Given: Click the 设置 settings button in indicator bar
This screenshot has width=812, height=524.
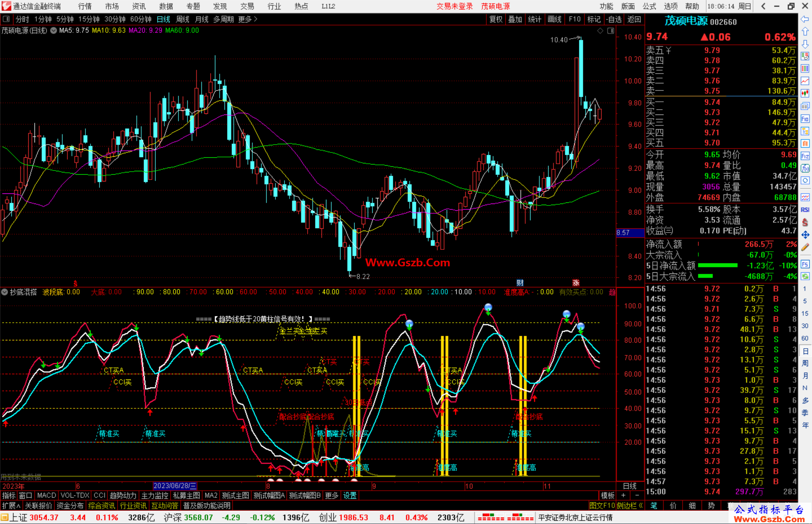Looking at the screenshot, I should [x=350, y=495].
